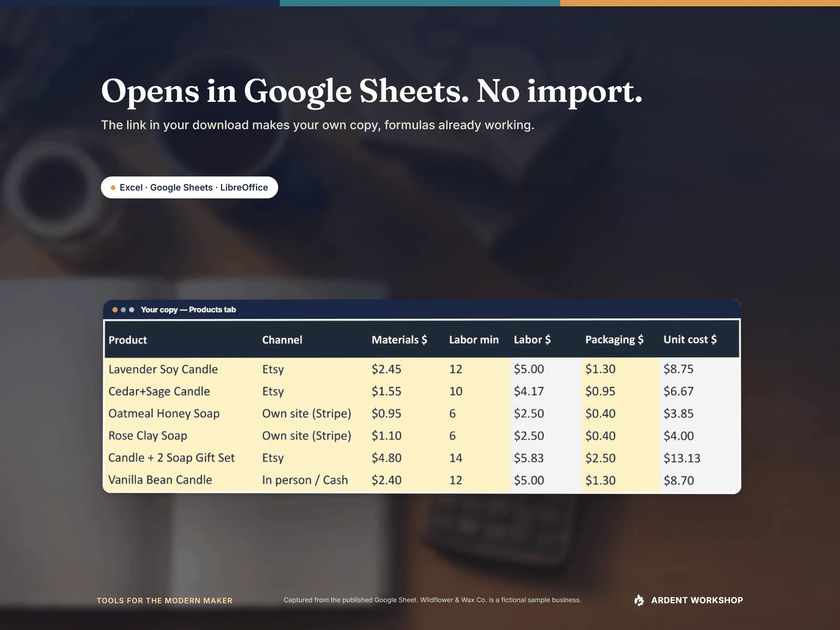This screenshot has width=840, height=630.
Task: Click the $8.70 unit cost cell
Action: (678, 480)
